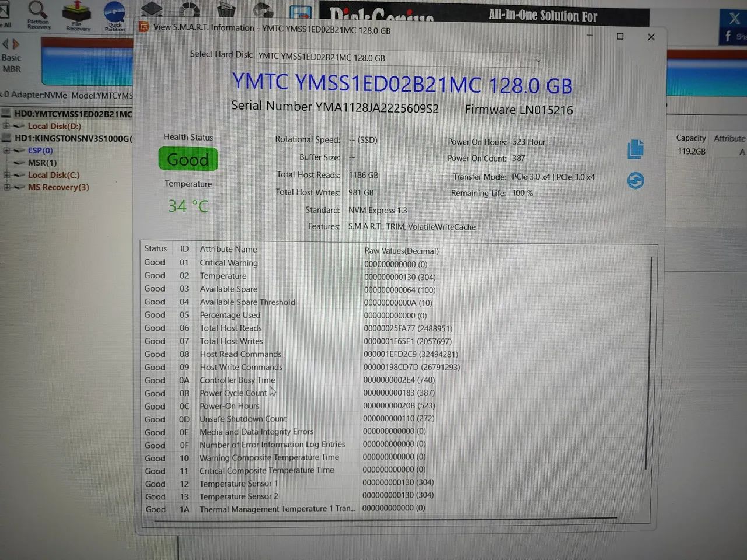Click raw value 000000000130 (304) in Temperature row
This screenshot has height=560, width=747.
(400, 277)
